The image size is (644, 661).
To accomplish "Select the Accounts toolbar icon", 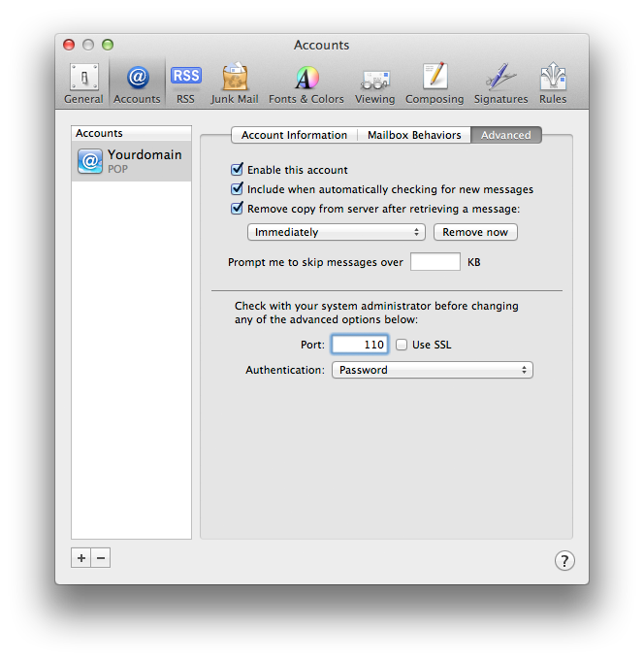I will click(137, 83).
